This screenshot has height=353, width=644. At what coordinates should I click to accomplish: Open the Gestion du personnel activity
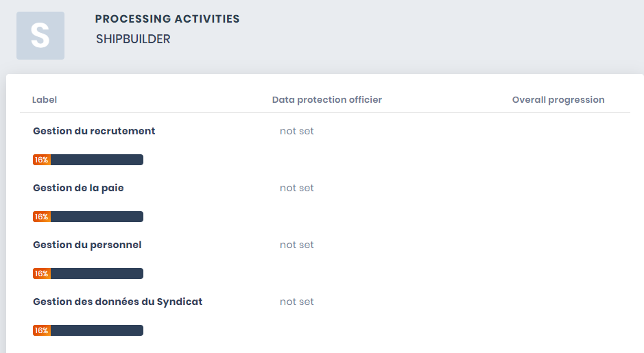coord(87,245)
